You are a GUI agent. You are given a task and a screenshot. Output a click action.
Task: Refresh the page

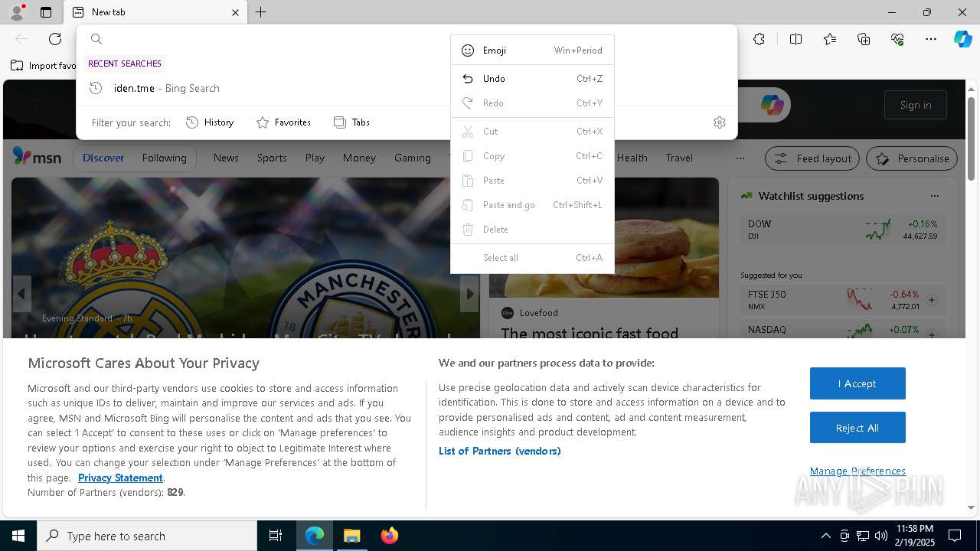55,39
